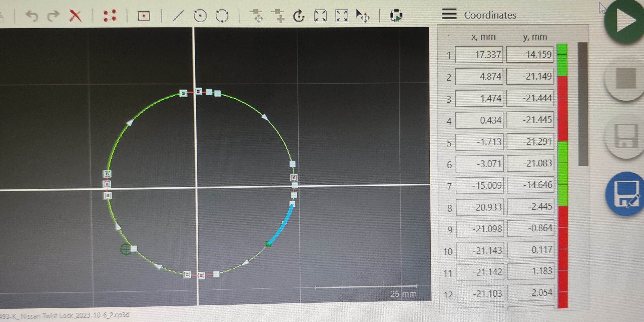Click the first expanding arrows fit icon
644x322 pixels.
click(x=320, y=16)
